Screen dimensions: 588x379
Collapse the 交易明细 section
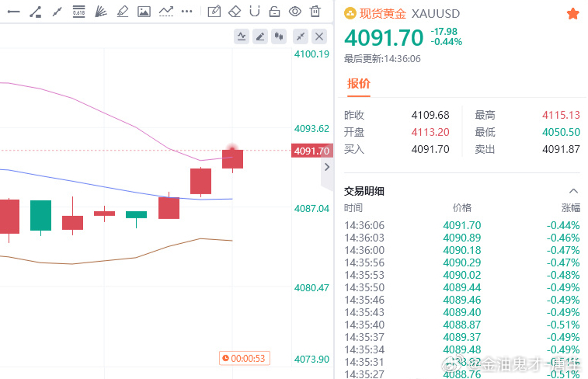coord(573,191)
